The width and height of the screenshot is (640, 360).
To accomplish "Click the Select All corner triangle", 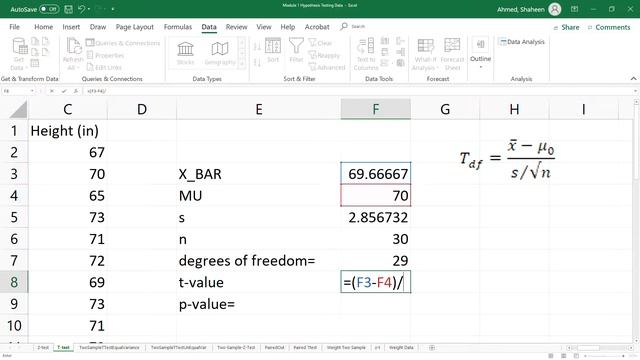I will pos(18,109).
